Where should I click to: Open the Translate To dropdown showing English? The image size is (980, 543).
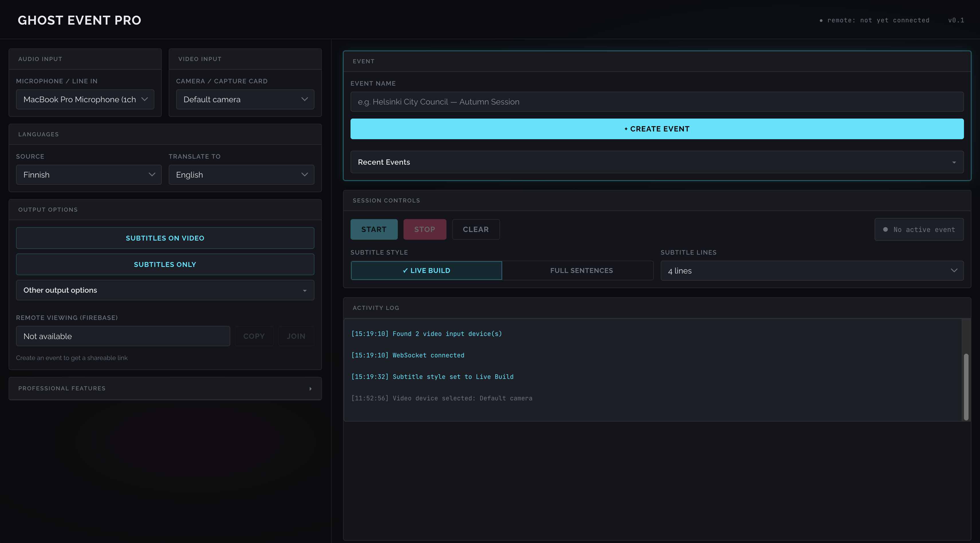(241, 175)
